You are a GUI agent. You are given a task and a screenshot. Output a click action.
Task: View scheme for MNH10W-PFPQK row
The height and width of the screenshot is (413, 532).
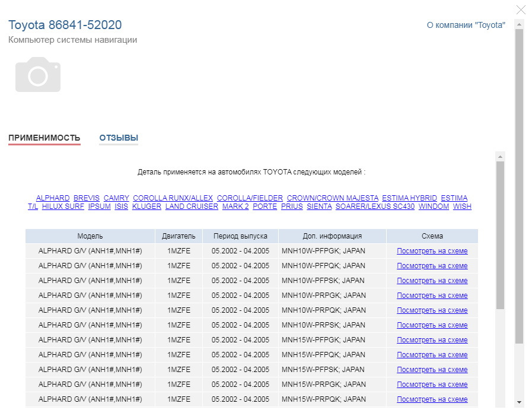click(x=432, y=266)
